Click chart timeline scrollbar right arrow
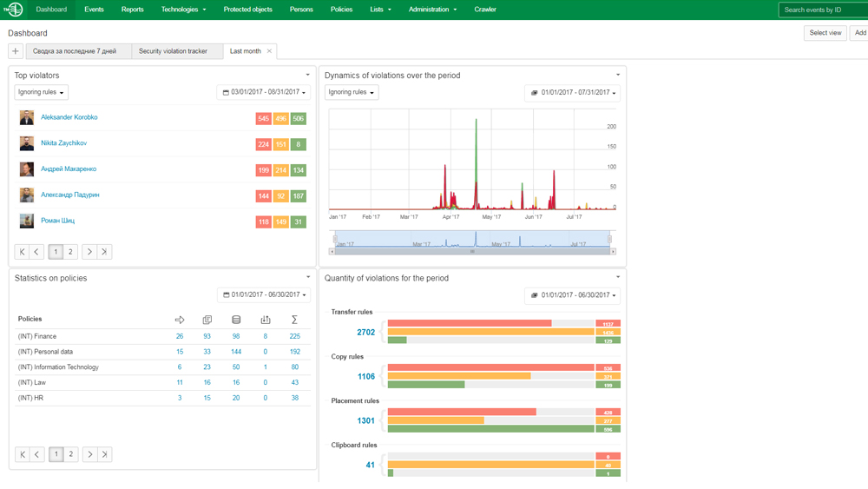Screen dimensions: 868x489 pyautogui.click(x=613, y=251)
